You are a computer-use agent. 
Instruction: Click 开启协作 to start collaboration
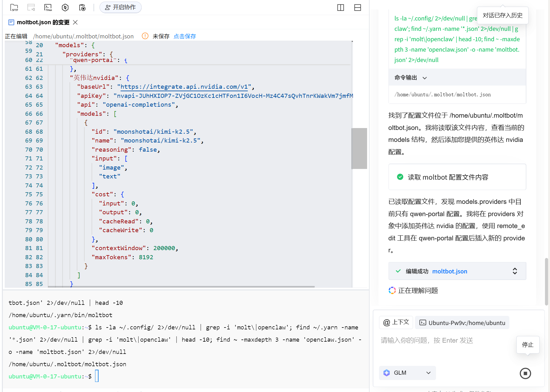(x=121, y=7)
